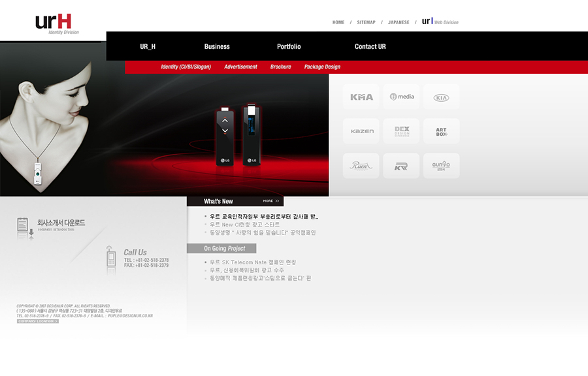Click the KMA client logo
This screenshot has height=376, width=588.
click(x=361, y=97)
